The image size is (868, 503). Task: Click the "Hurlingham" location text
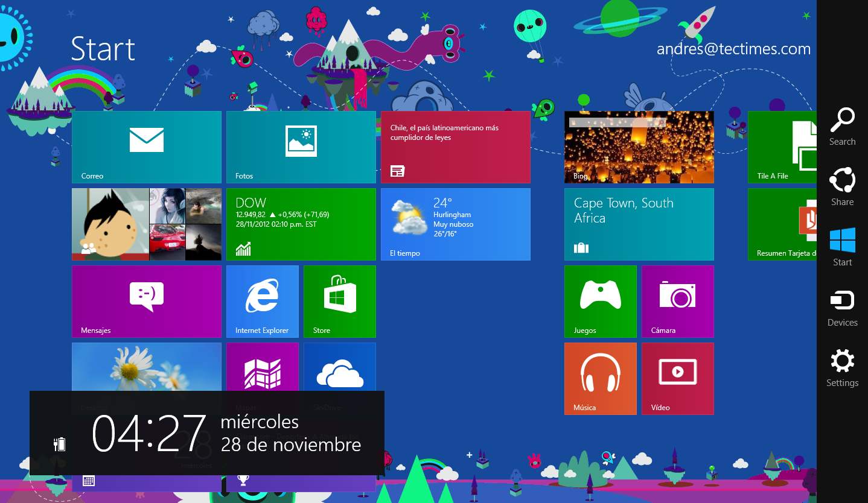(452, 215)
